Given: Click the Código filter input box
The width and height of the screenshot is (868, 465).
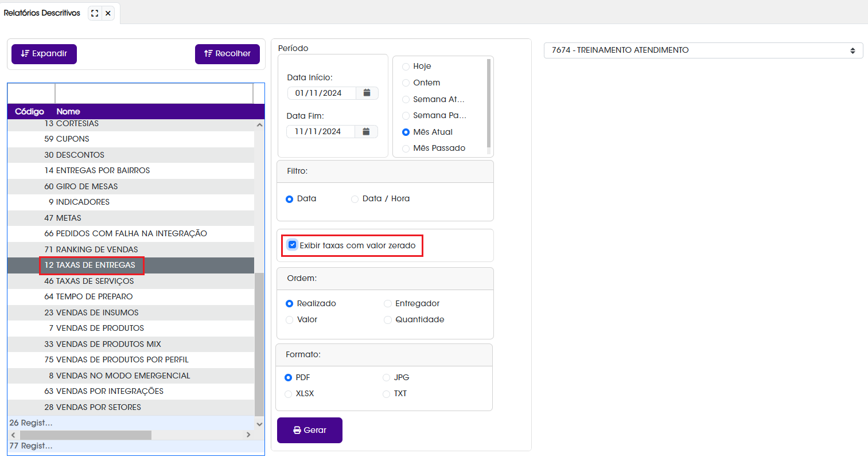Looking at the screenshot, I should pyautogui.click(x=31, y=93).
